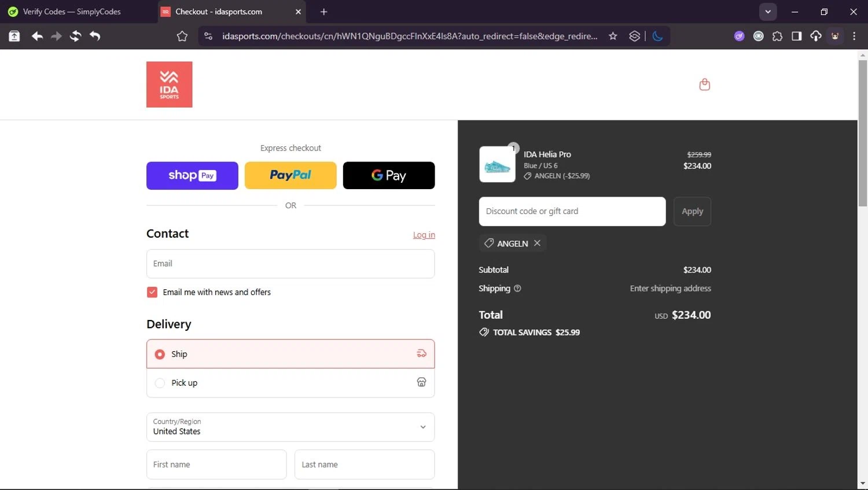Open a new browser tab

pos(323,12)
